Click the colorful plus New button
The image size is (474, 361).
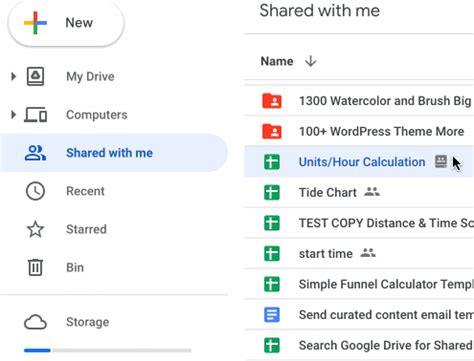coord(66,23)
